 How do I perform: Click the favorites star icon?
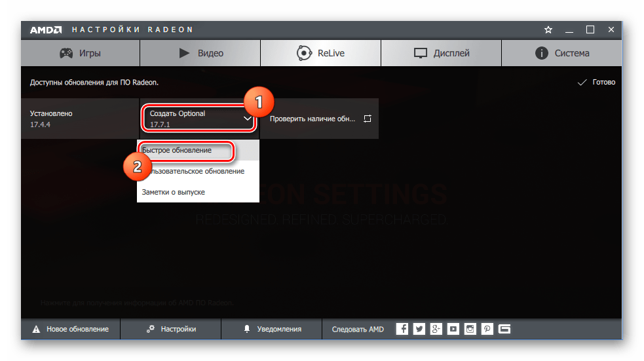(x=548, y=29)
